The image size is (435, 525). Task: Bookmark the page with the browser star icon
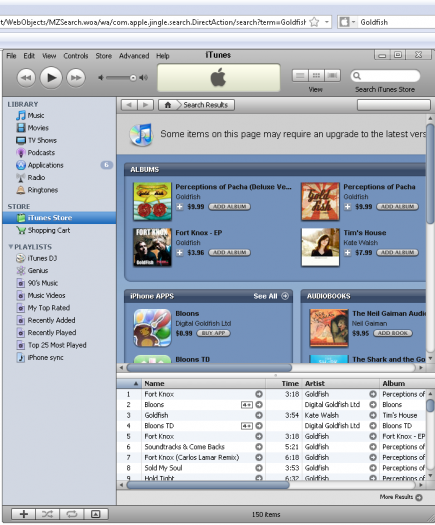point(314,22)
